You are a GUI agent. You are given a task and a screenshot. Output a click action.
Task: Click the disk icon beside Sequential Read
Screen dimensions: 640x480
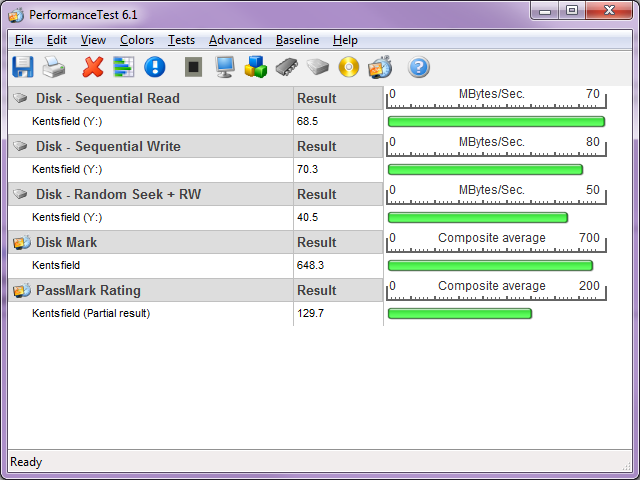tap(20, 98)
